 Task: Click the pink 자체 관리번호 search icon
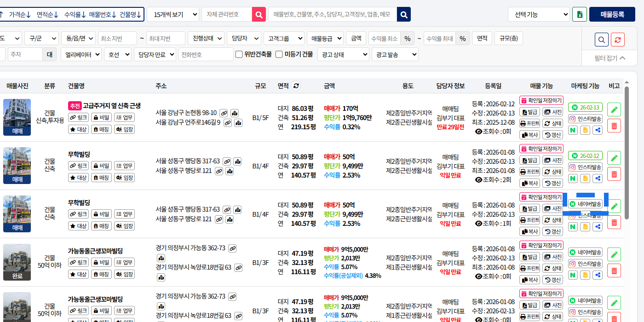(259, 14)
